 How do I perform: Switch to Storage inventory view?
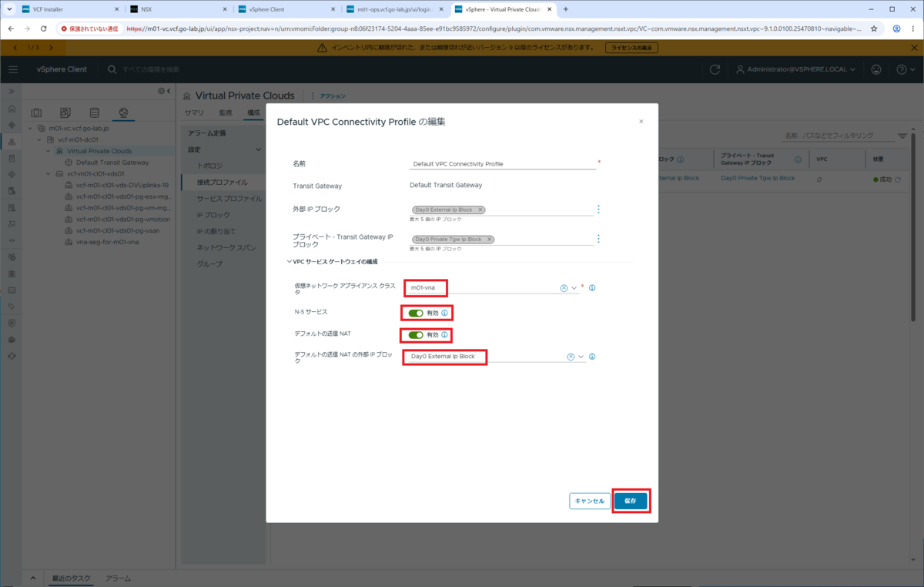94,113
